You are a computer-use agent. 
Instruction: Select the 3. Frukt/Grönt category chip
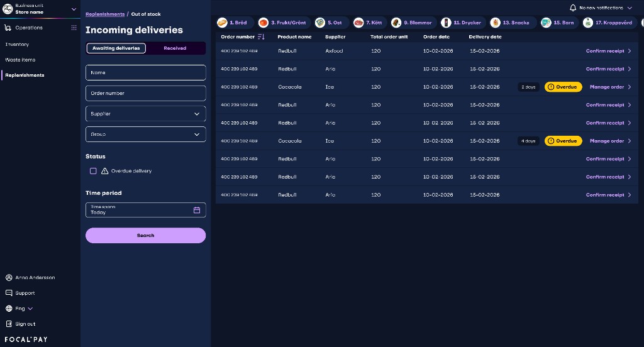pos(284,23)
